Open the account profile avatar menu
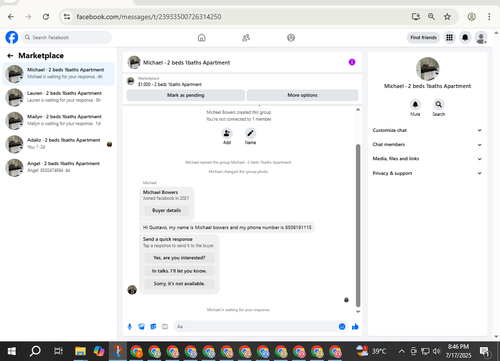Viewport: 500px width, 361px height. click(481, 38)
